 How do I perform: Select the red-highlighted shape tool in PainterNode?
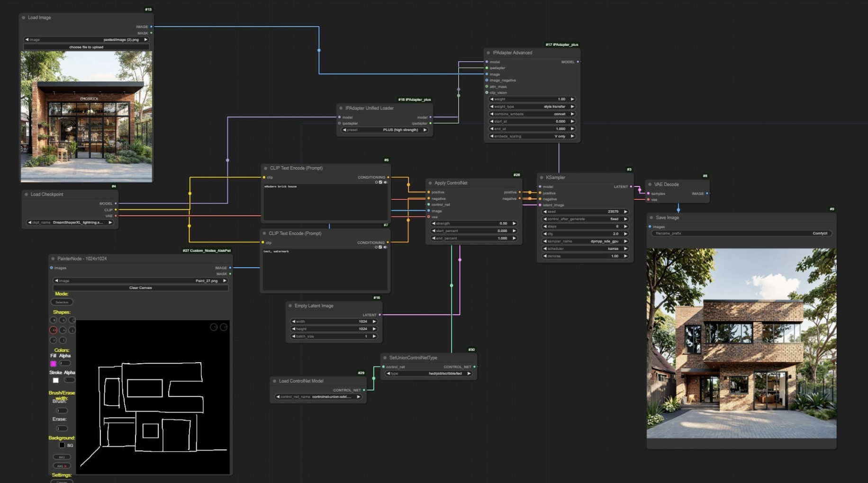(x=54, y=330)
